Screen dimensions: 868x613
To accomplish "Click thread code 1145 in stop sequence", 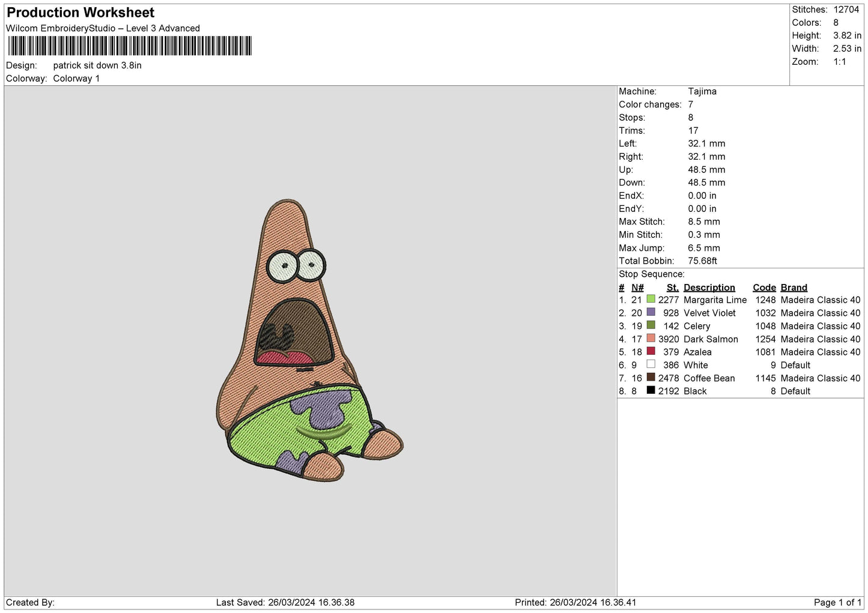I will [766, 378].
